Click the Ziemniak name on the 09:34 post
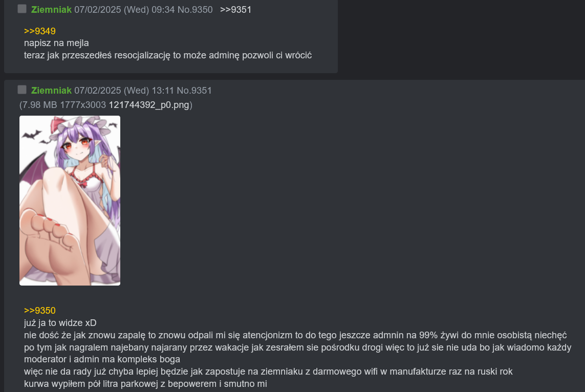Image resolution: width=585 pixels, height=392 pixels. pos(51,10)
